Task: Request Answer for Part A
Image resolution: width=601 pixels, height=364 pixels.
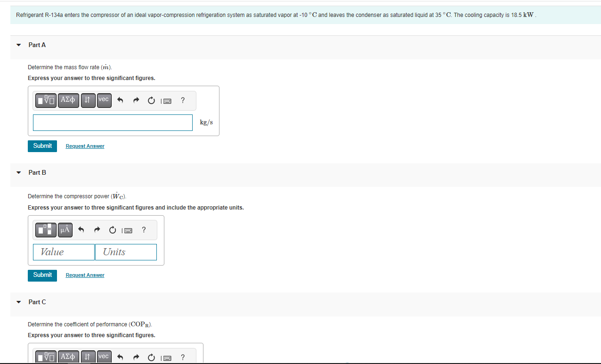Action: click(x=85, y=146)
